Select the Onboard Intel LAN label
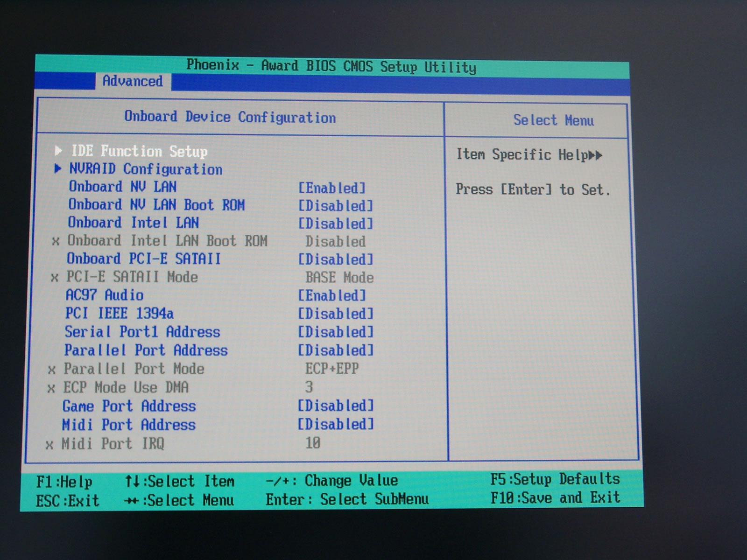747x560 pixels. pos(134,222)
